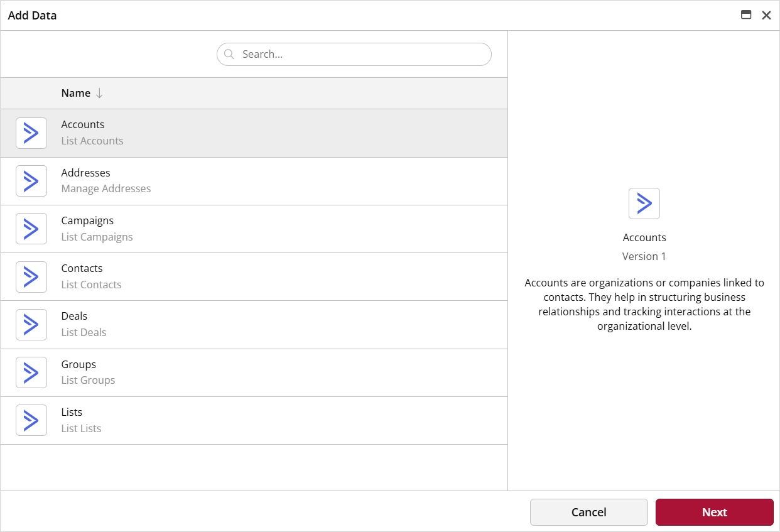Click the List Groups description

tap(89, 380)
